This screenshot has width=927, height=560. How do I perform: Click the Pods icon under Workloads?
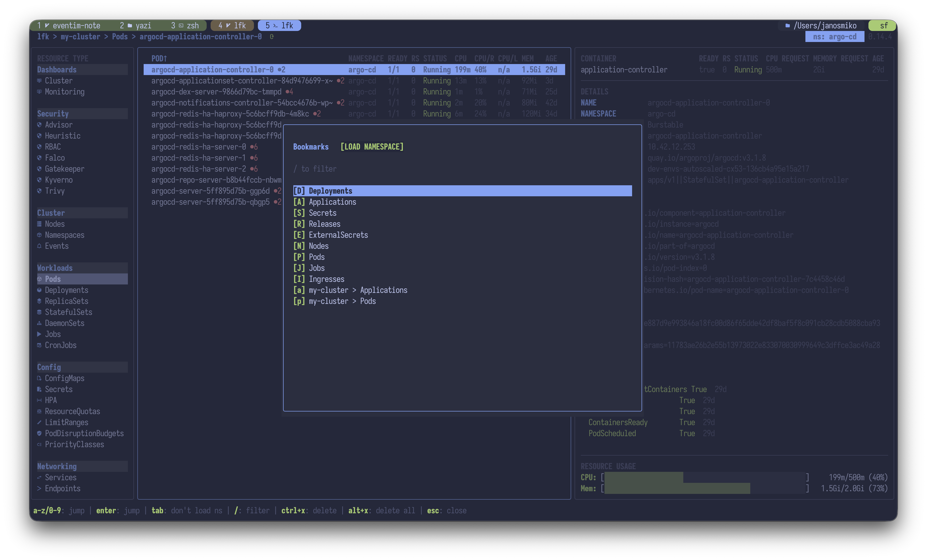(x=39, y=279)
